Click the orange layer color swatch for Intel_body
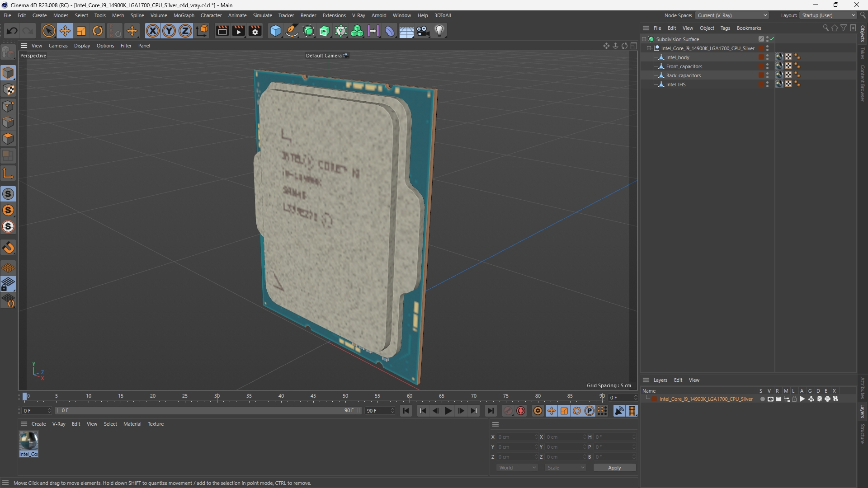This screenshot has height=488, width=868. point(761,57)
